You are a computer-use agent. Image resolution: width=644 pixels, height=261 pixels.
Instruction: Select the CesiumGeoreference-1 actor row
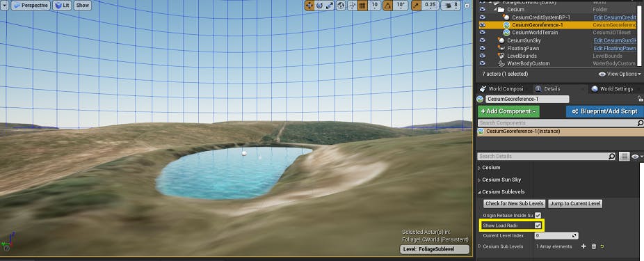click(558, 24)
